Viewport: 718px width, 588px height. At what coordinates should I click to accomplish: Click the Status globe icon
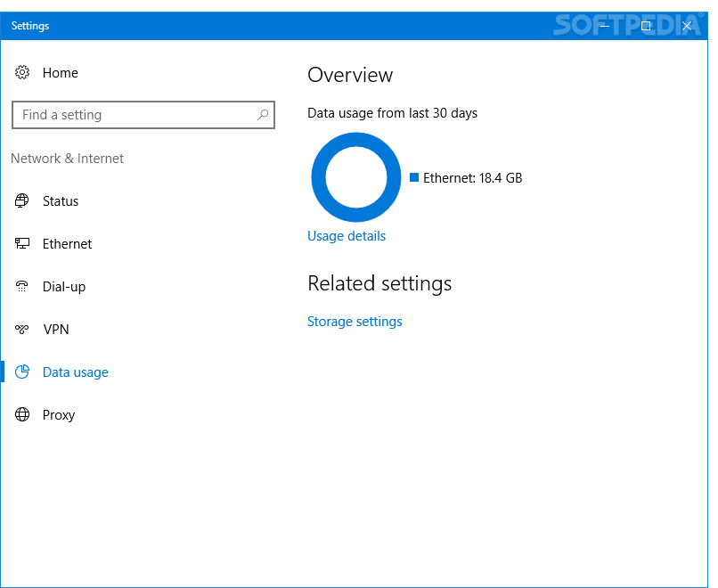[22, 200]
